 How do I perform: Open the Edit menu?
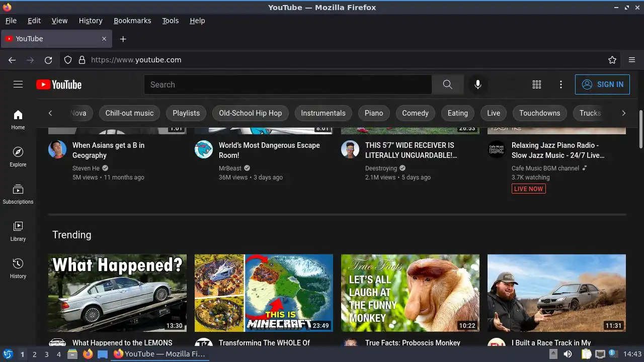coord(34,21)
